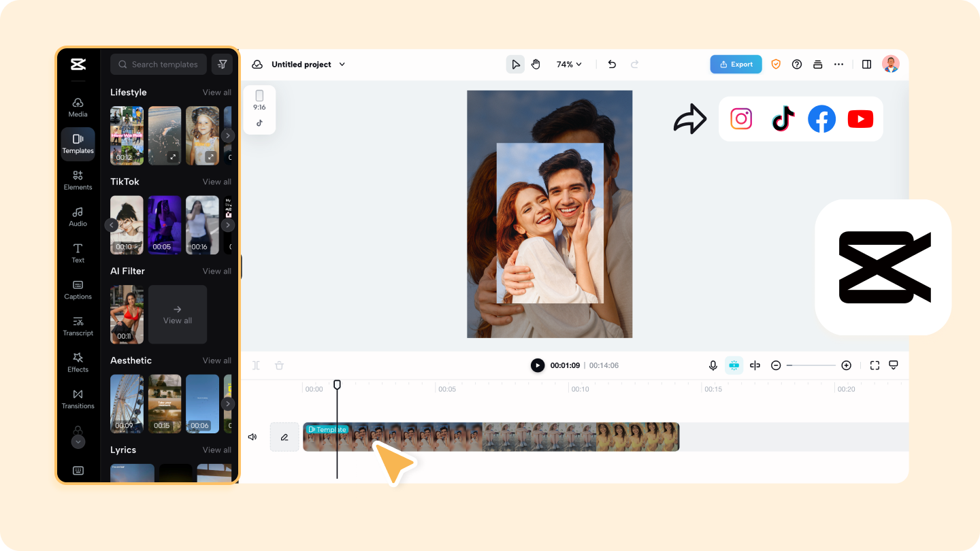Choose the TikTok template lasting 00:05
This screenshot has height=551, width=980.
coord(165,225)
